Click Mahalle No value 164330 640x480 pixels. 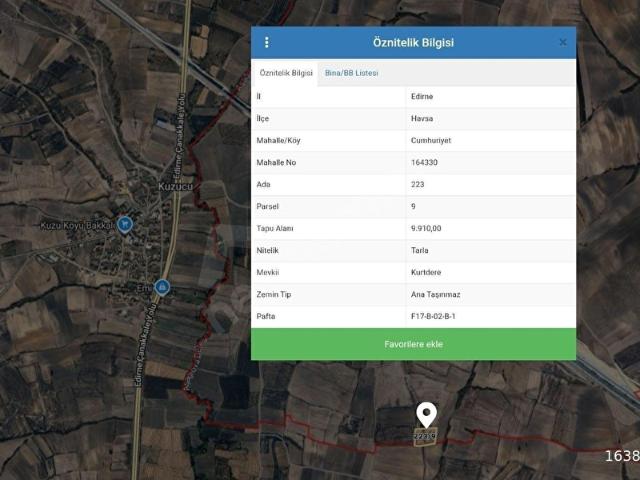tap(424, 162)
